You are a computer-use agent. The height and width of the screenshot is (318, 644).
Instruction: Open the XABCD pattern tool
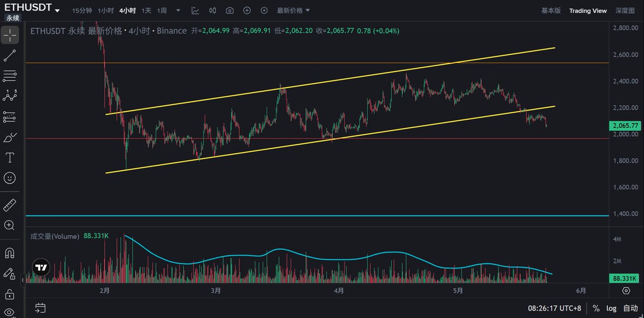pos(10,96)
